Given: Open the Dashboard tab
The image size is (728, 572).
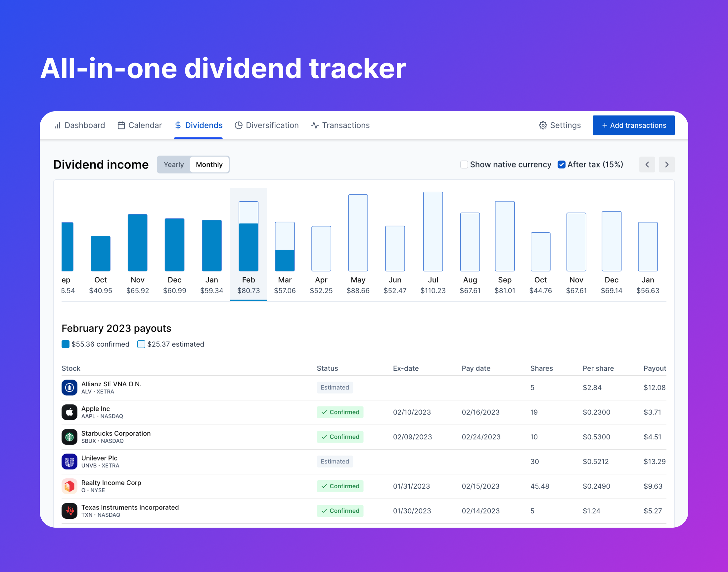Looking at the screenshot, I should pos(79,125).
